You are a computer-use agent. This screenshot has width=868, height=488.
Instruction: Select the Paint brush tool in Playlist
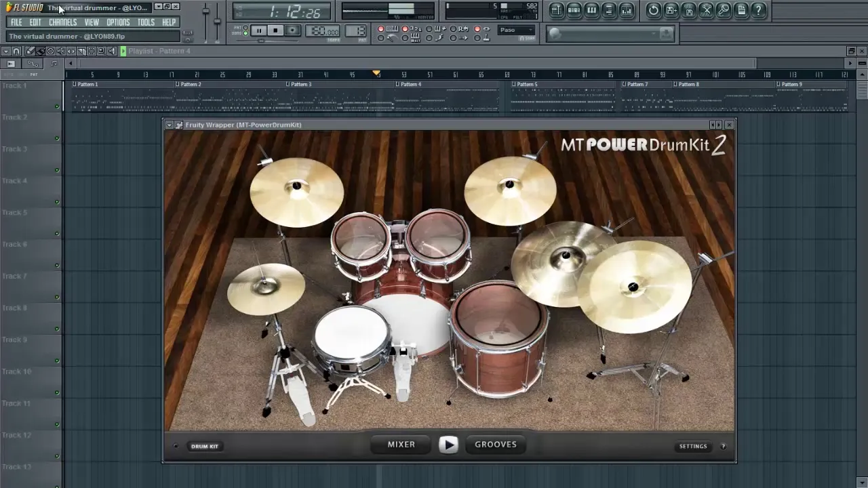(41, 51)
